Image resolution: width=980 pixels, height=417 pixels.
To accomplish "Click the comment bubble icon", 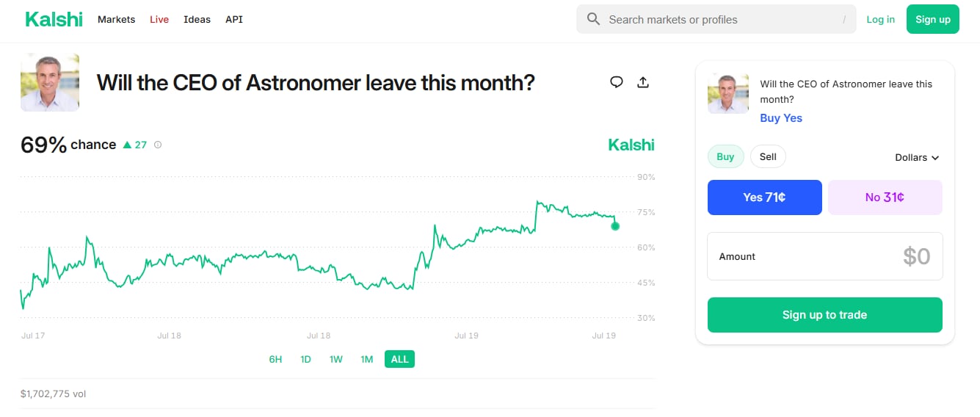I will pyautogui.click(x=617, y=82).
